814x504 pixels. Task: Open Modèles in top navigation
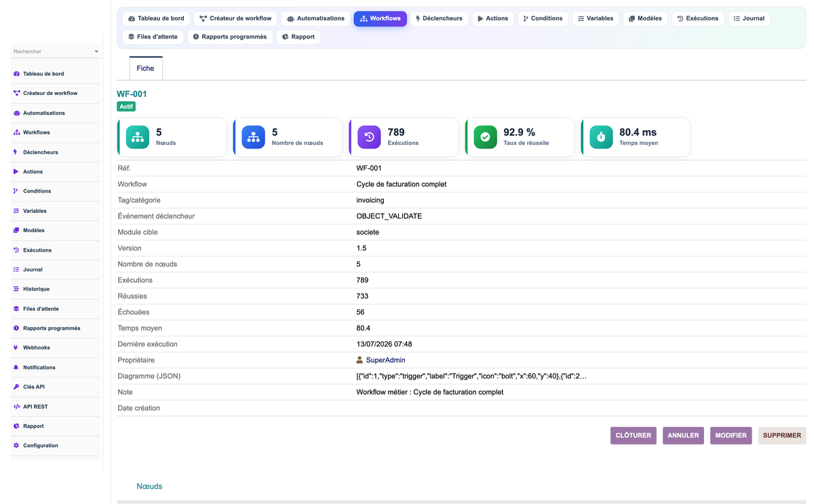pyautogui.click(x=644, y=18)
